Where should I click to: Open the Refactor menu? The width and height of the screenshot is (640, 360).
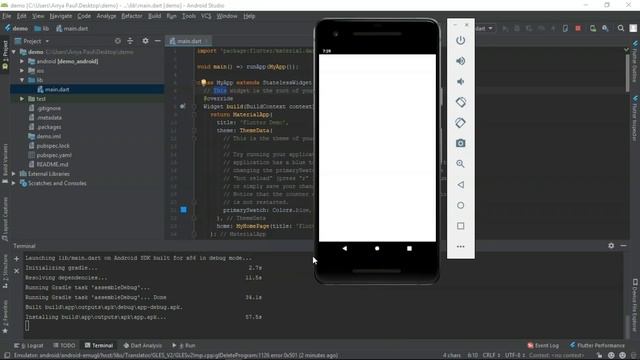131,16
